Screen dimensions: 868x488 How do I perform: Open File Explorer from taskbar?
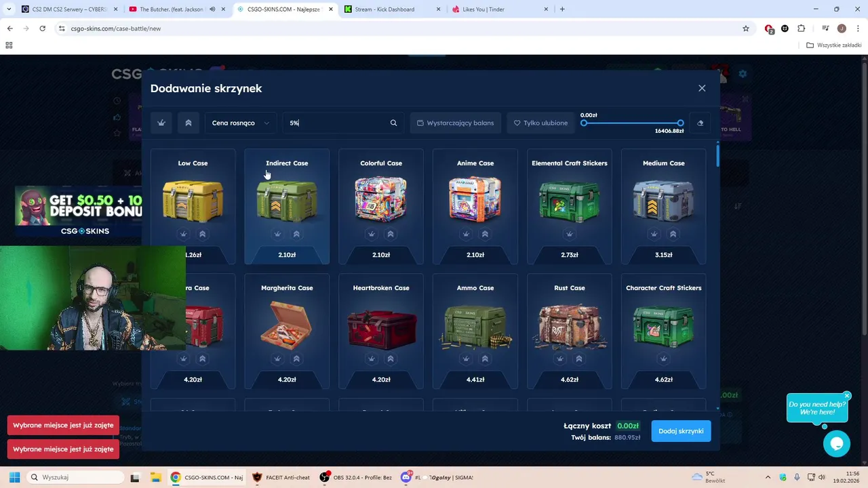click(x=155, y=477)
